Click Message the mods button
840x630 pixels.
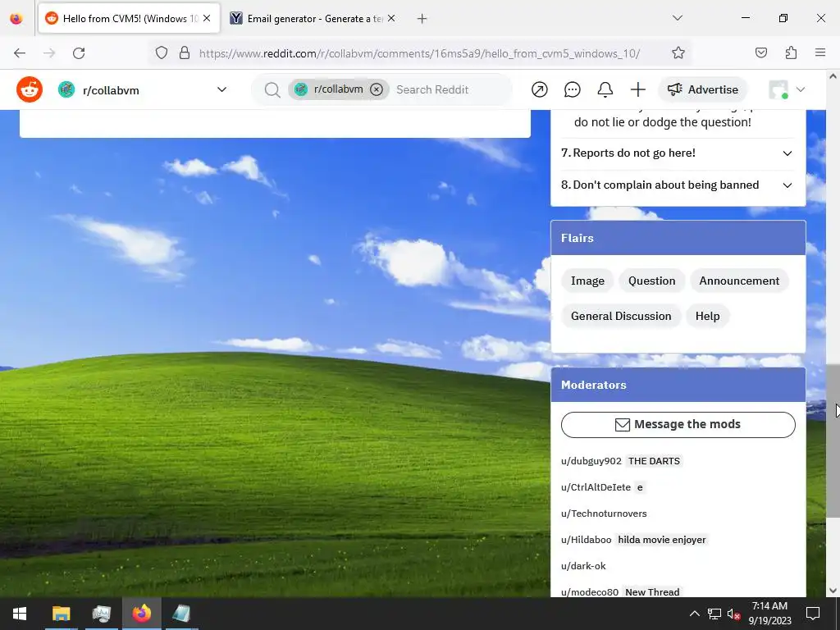coord(678,424)
